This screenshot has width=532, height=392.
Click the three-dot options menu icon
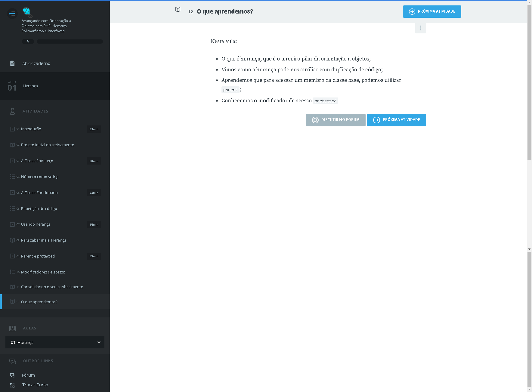(420, 28)
